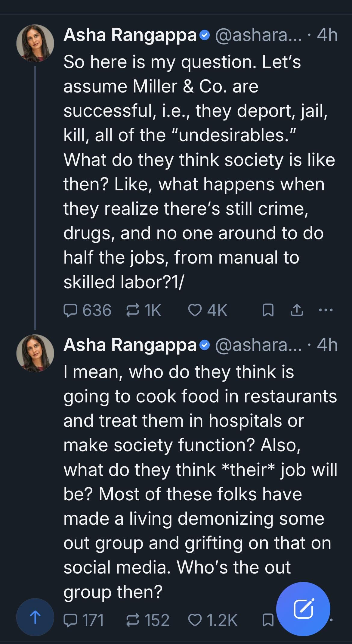Like the second tweet with 1.2K likes
352x644 pixels.
point(195,620)
